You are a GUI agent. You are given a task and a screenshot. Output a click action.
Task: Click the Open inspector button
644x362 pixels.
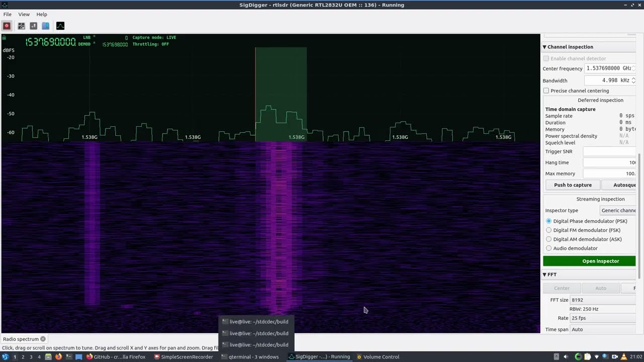589,261
